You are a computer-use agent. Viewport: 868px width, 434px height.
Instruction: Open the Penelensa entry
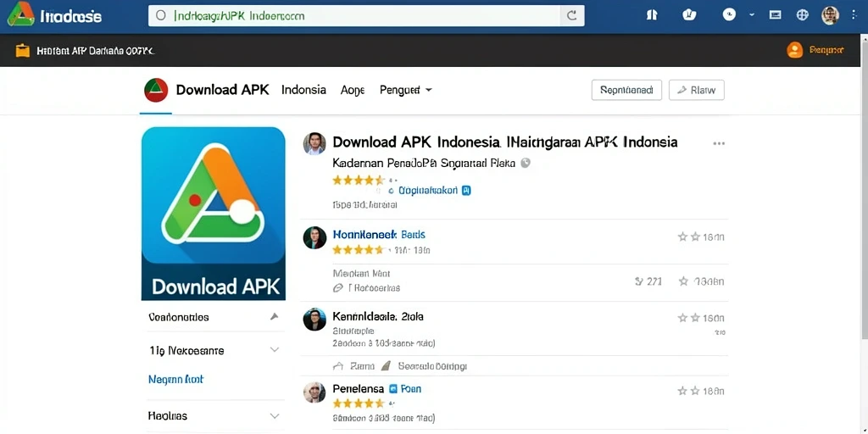tap(359, 388)
